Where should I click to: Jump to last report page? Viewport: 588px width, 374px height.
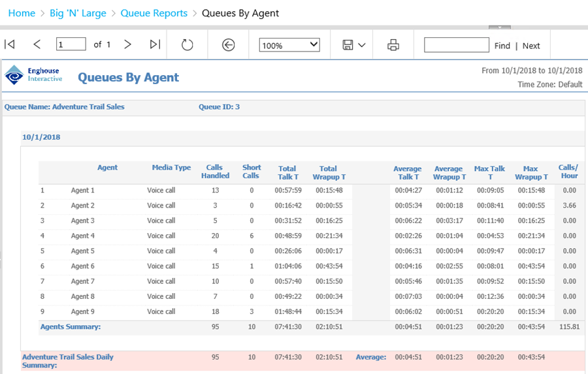(x=155, y=44)
